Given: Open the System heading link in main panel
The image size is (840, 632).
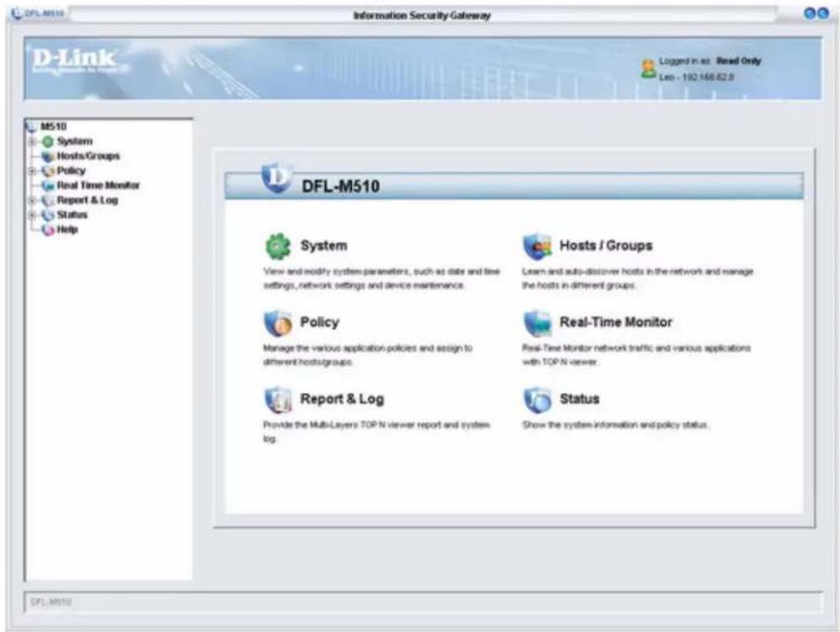Looking at the screenshot, I should click(323, 246).
